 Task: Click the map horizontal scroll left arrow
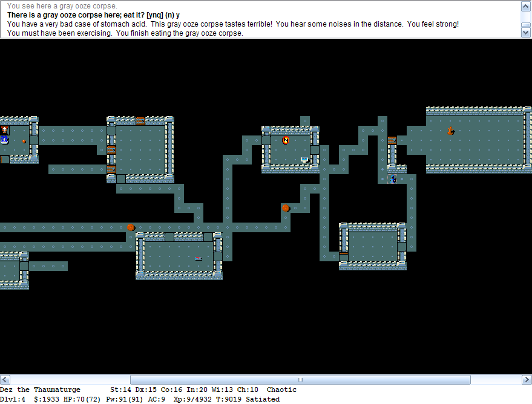tap(5, 379)
